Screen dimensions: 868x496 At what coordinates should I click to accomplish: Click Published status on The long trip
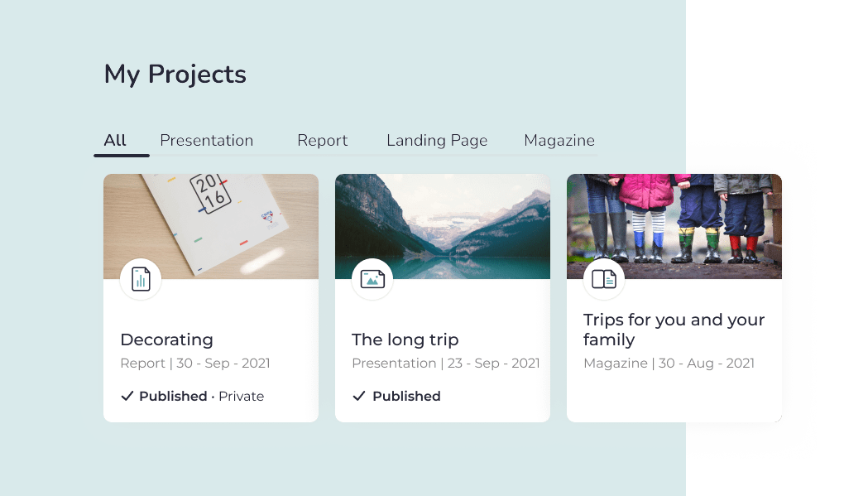[406, 397]
